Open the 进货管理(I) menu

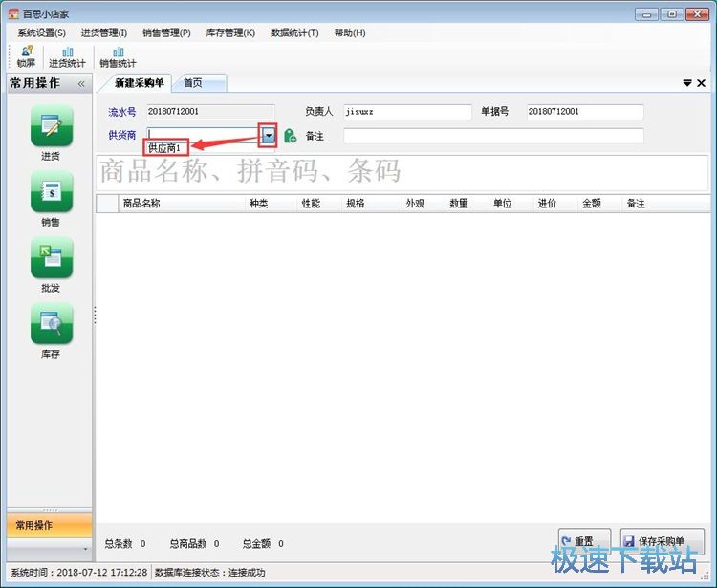tap(104, 33)
